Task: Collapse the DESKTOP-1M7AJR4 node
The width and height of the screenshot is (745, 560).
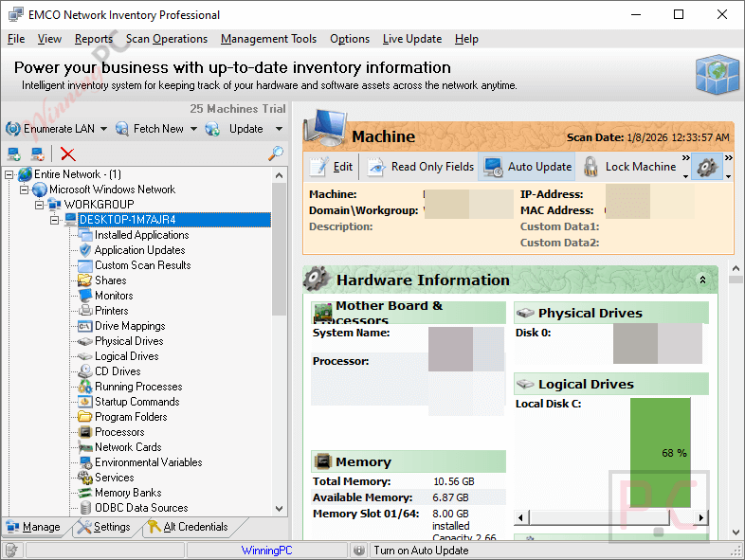Action: pyautogui.click(x=55, y=221)
